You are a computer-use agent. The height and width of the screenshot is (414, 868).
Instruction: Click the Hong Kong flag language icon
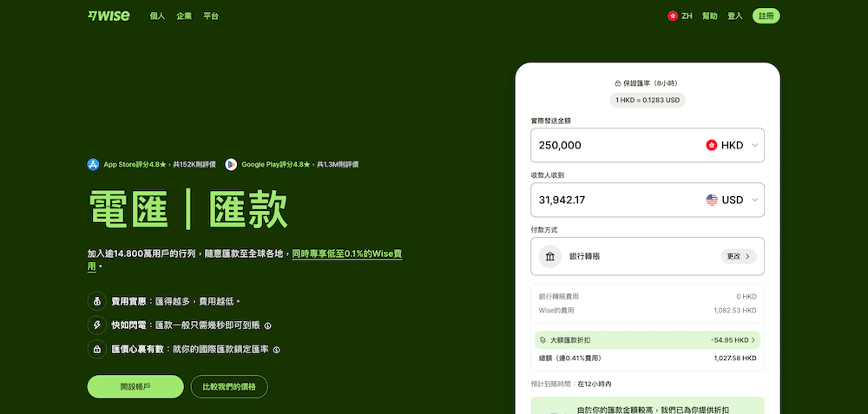point(673,16)
